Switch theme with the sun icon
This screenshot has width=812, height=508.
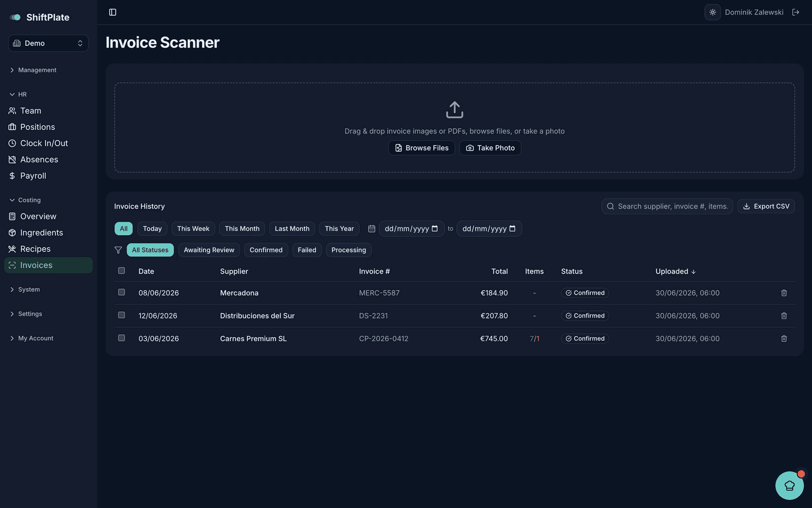pos(713,12)
